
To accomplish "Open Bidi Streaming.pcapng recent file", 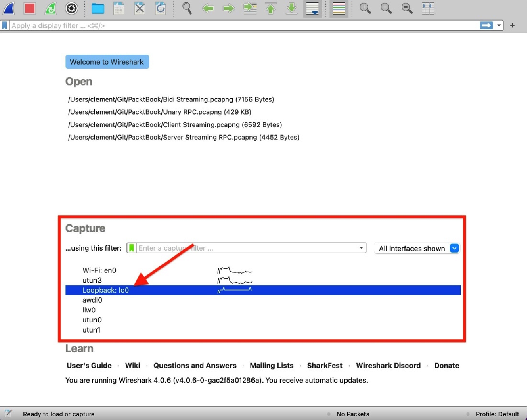I will (171, 99).
